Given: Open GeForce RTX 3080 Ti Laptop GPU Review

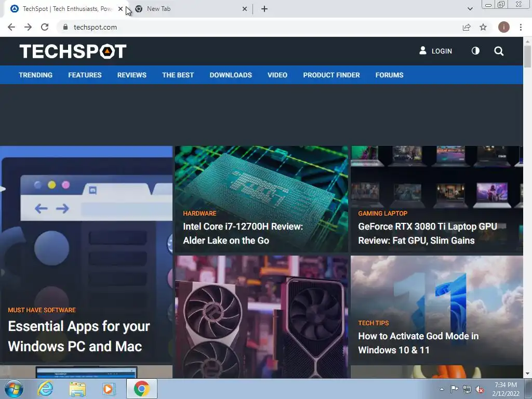Looking at the screenshot, I should 428,233.
